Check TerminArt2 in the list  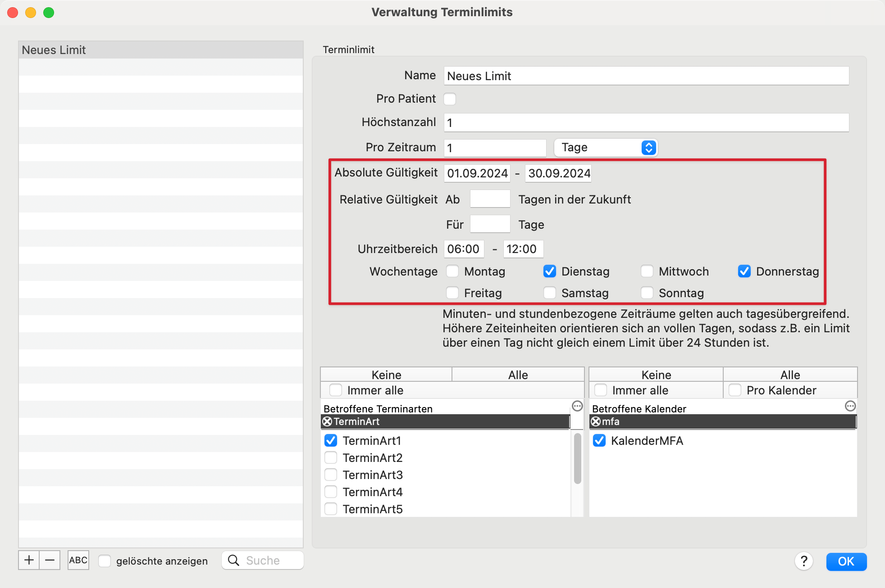331,457
